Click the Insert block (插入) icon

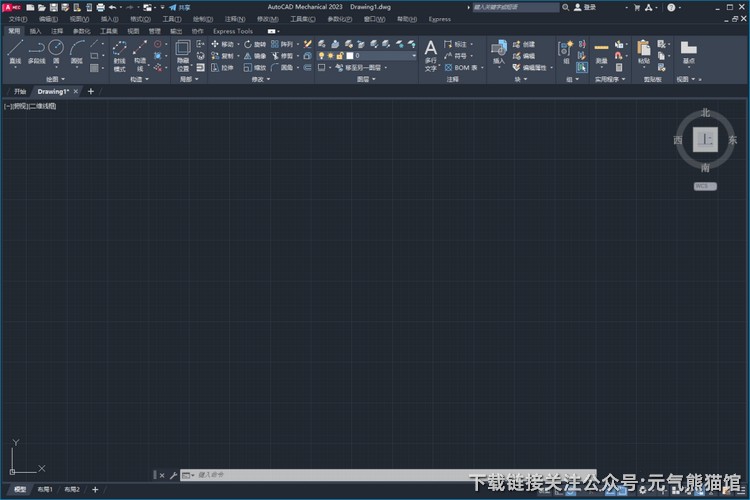[x=498, y=51]
